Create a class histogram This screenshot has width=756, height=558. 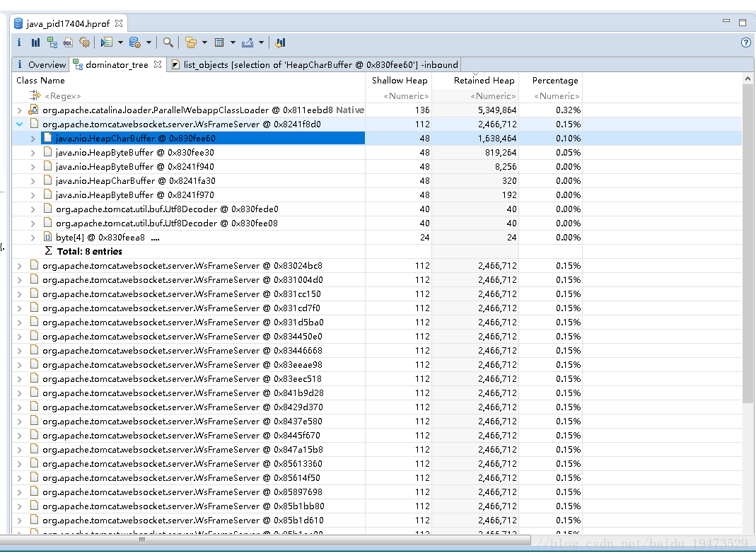[x=35, y=42]
